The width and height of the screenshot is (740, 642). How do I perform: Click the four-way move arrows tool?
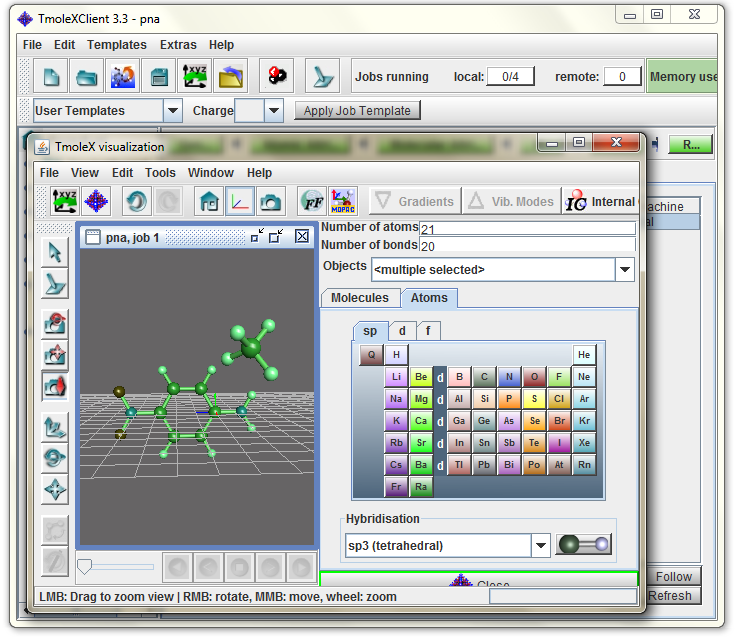55,491
